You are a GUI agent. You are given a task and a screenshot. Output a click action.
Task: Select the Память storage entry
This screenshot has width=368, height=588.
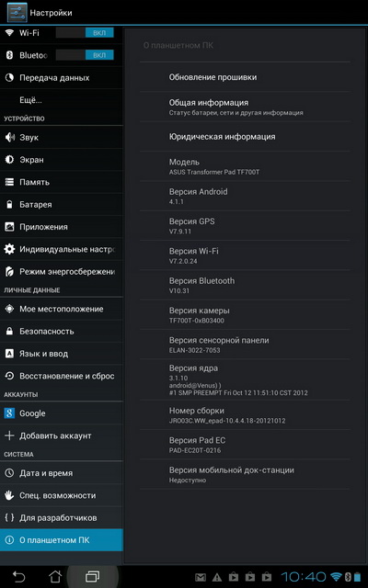click(62, 182)
